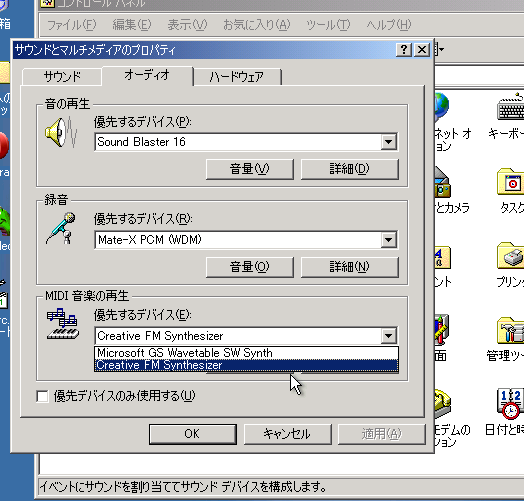Confirm the dialog with OK

tap(192, 434)
